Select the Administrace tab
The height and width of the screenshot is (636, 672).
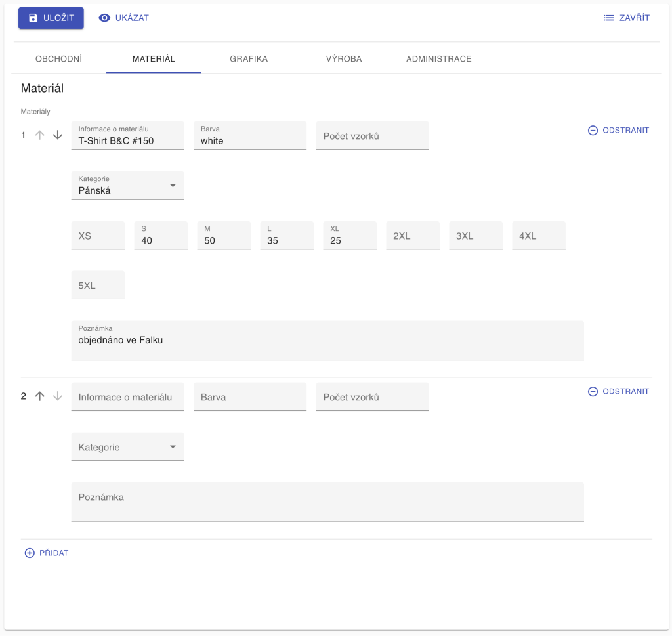click(438, 59)
